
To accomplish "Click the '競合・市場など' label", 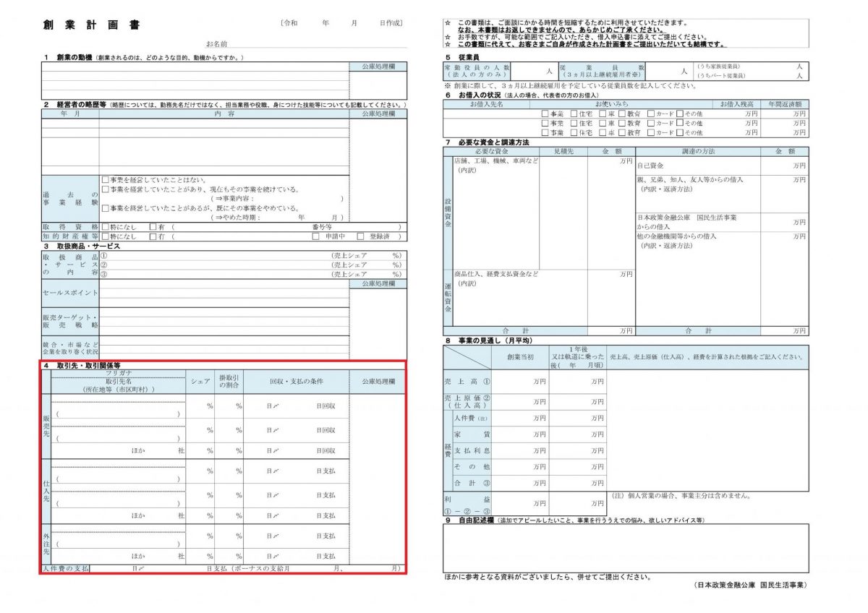I will tap(70, 347).
